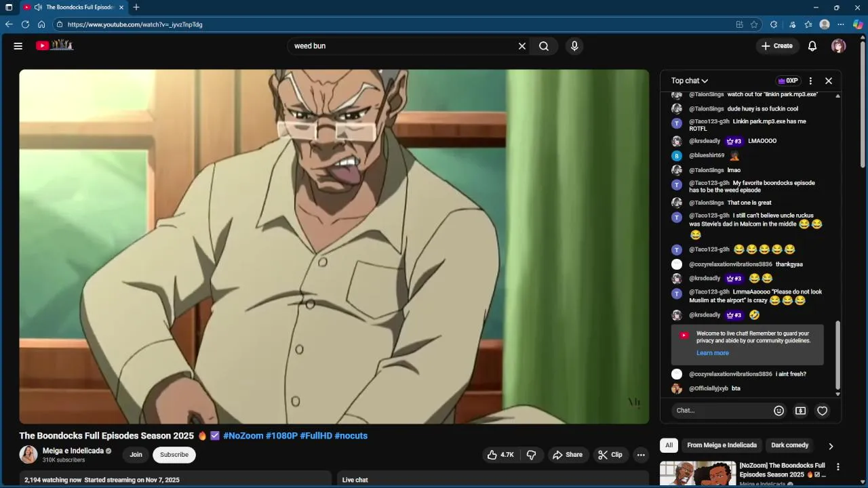Share the Boondocks video

click(568, 455)
